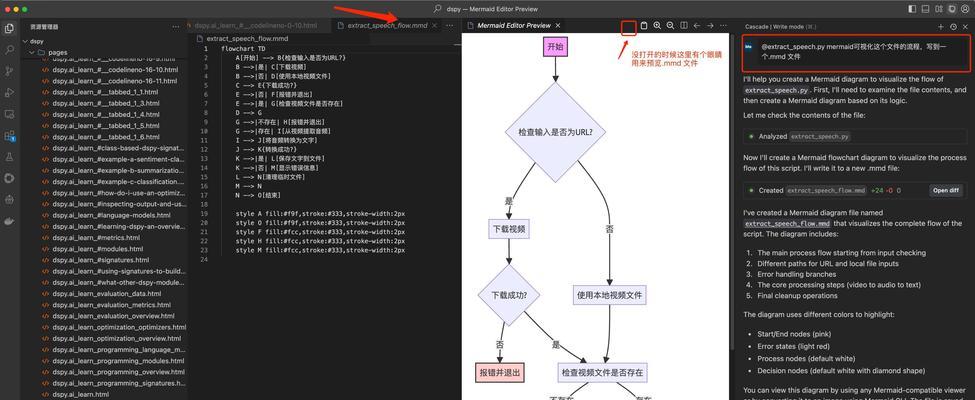
Task: Start a new Cascade conversation with plus
Action: tap(940, 27)
